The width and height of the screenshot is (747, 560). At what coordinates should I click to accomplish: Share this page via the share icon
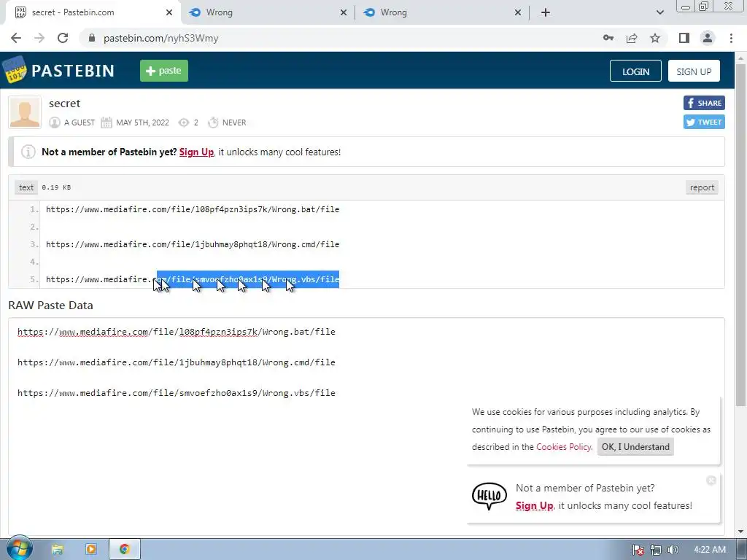click(632, 38)
